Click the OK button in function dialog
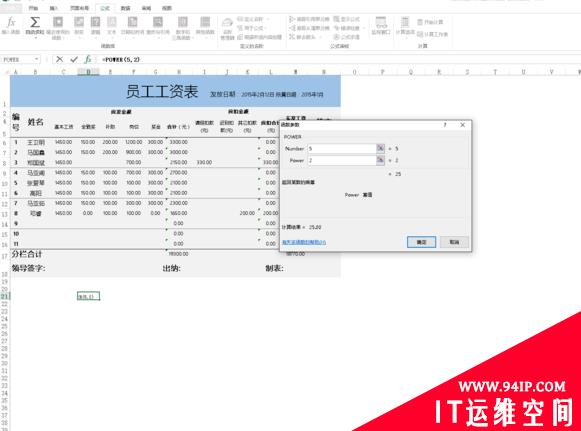Viewport: 581px width, 431px height. click(421, 242)
